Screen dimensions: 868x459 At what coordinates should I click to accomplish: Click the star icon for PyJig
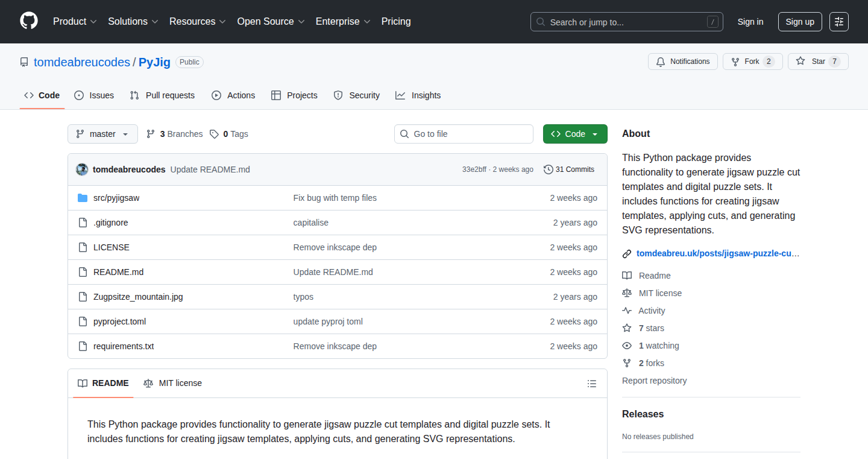(x=800, y=62)
